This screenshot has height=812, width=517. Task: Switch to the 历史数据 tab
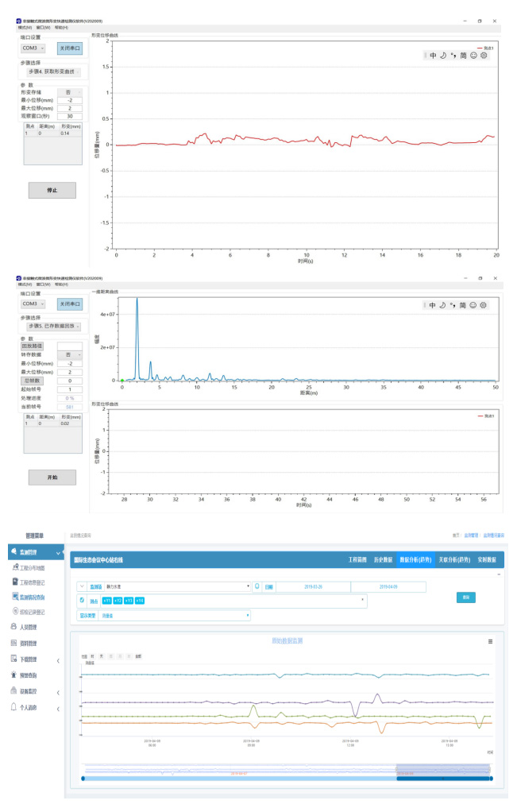[383, 560]
